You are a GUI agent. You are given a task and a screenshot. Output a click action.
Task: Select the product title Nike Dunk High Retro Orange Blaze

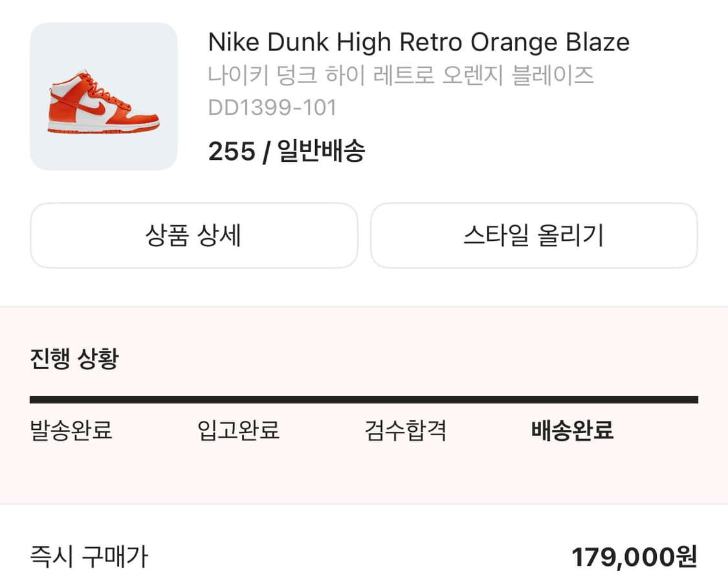418,41
